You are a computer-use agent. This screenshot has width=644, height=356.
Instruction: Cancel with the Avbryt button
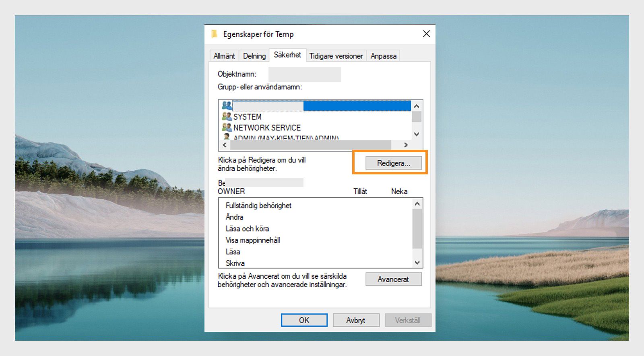[356, 320]
